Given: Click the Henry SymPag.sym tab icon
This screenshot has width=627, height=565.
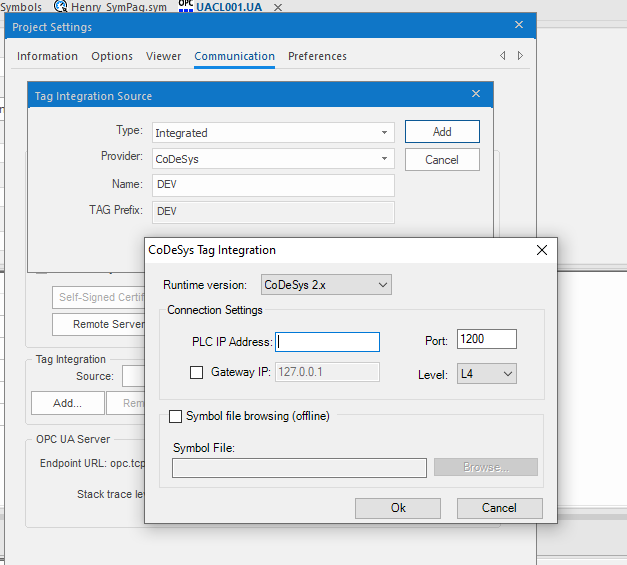Looking at the screenshot, I should pyautogui.click(x=61, y=6).
